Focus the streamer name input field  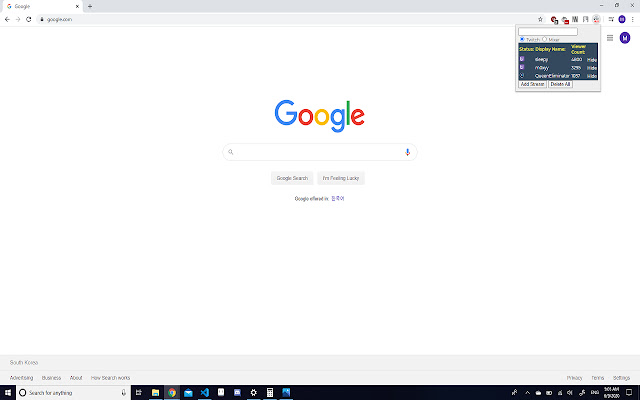548,31
